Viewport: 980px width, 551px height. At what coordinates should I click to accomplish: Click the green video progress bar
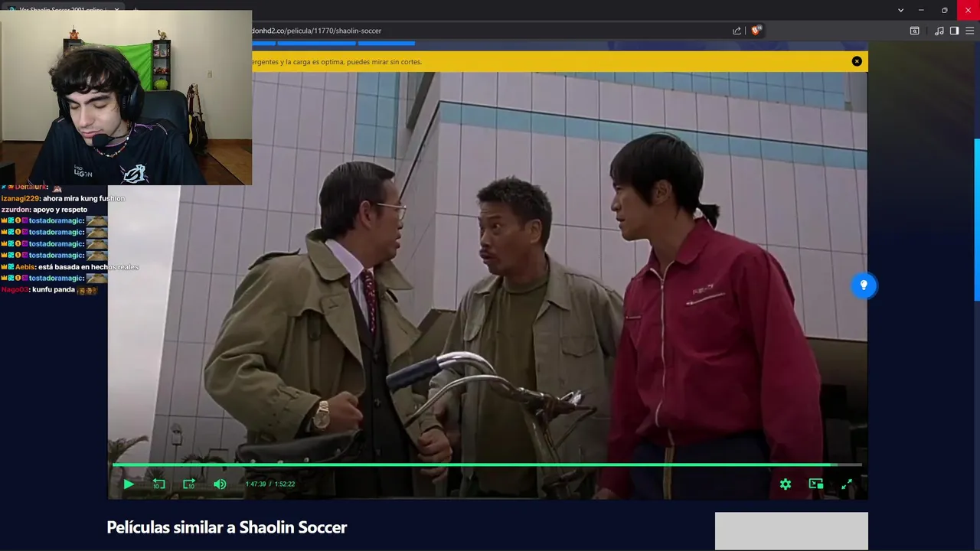[487, 465]
